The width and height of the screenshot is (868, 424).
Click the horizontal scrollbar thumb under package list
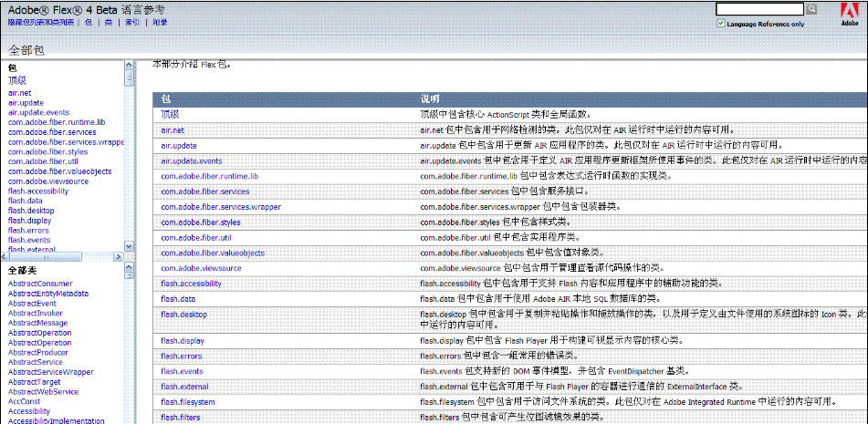pyautogui.click(x=47, y=257)
